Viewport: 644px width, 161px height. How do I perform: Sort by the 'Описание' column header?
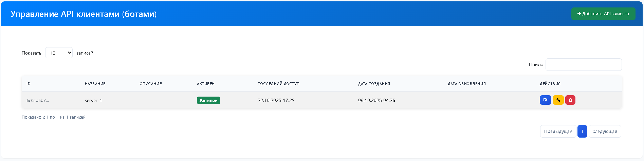click(x=150, y=84)
